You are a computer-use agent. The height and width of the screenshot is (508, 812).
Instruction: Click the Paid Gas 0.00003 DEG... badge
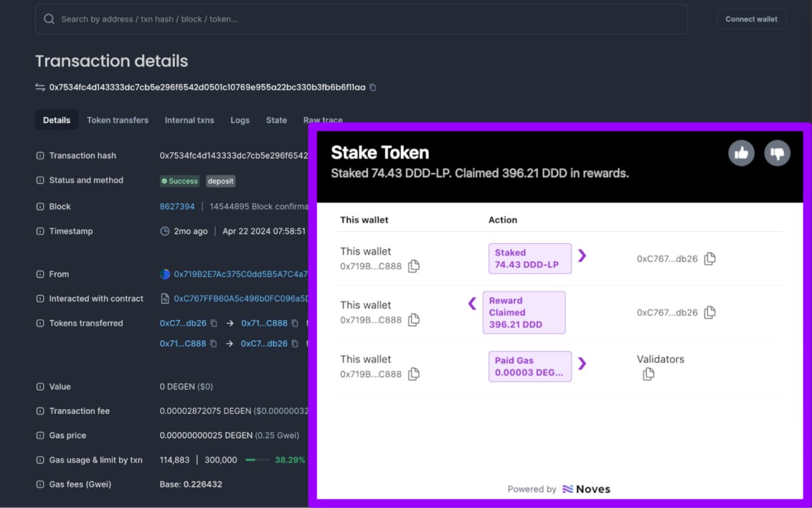point(530,366)
